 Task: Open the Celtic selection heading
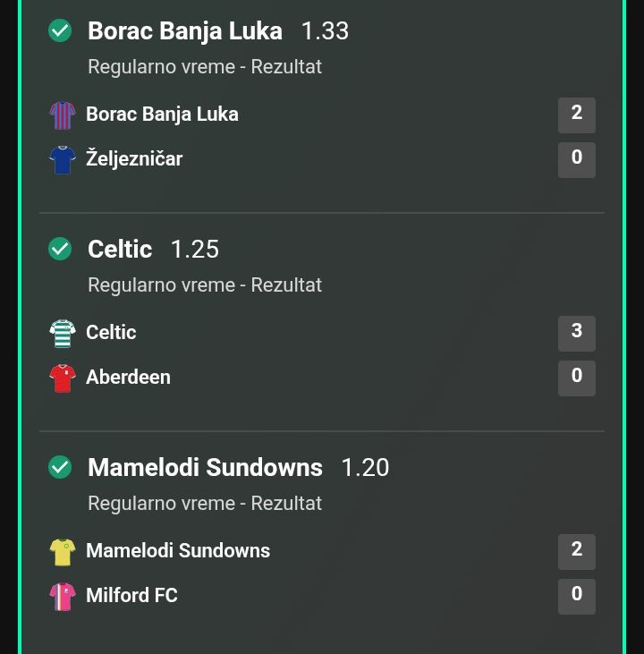click(x=120, y=249)
